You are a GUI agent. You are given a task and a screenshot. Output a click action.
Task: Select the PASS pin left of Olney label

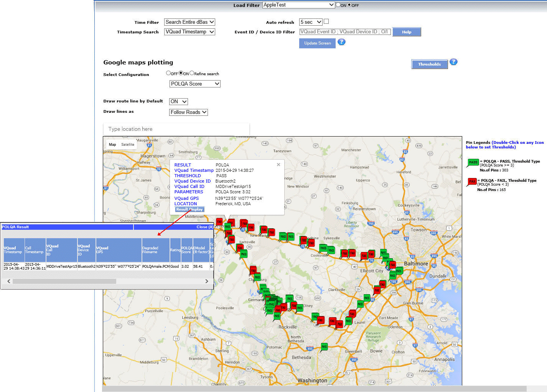tap(300, 308)
